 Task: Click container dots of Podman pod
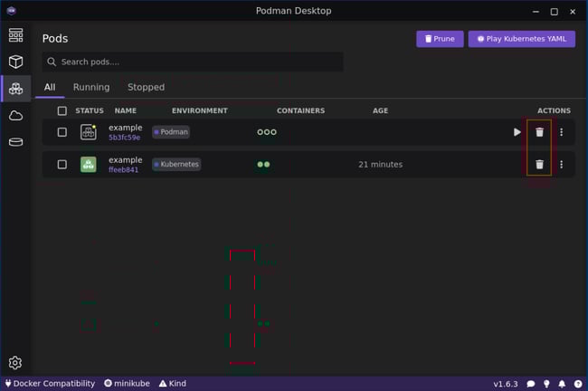coord(267,132)
